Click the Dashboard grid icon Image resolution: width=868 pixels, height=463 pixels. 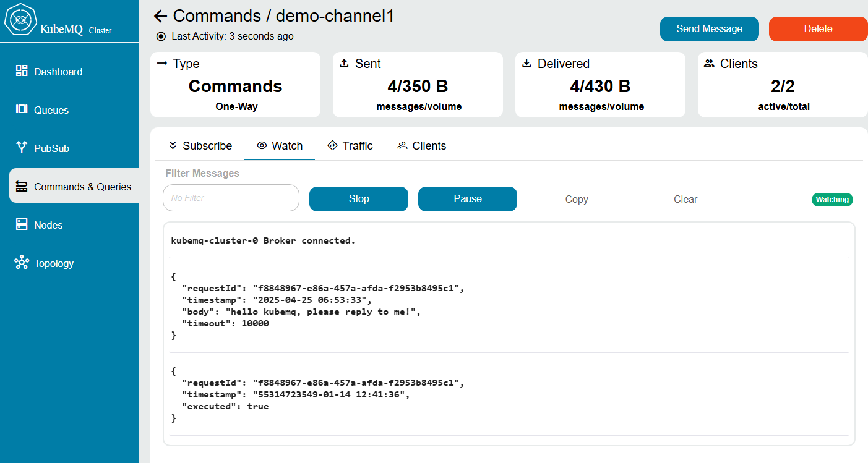[x=22, y=71]
